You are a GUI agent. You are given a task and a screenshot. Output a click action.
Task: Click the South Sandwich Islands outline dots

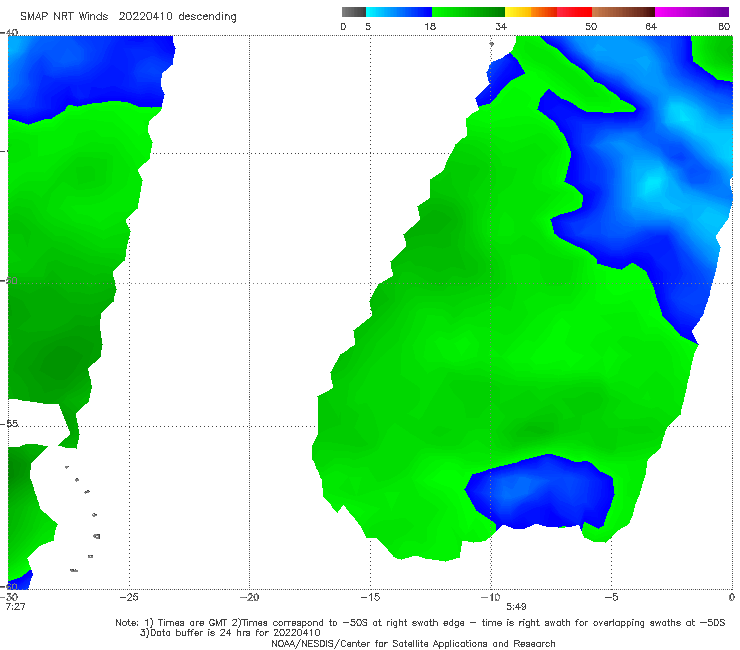[x=83, y=518]
